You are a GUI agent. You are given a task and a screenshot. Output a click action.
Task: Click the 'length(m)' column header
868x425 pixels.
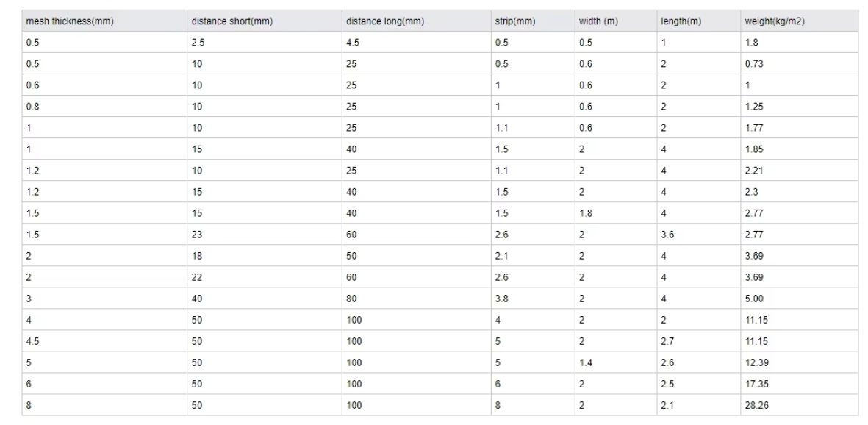click(x=699, y=21)
